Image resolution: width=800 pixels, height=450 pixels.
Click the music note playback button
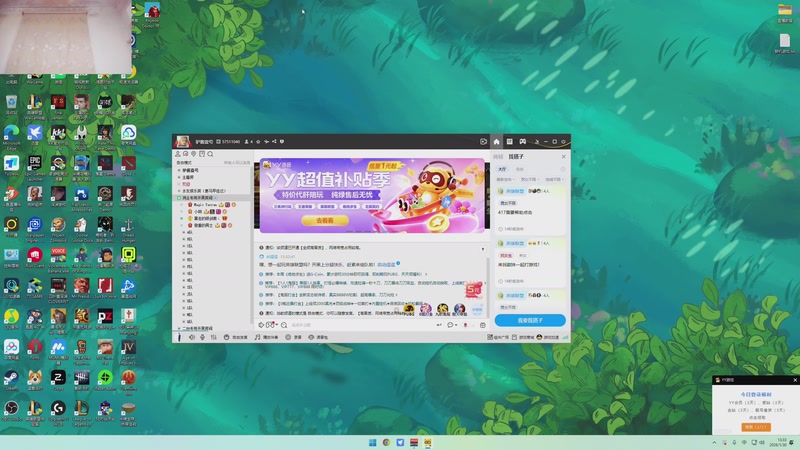coord(266,337)
